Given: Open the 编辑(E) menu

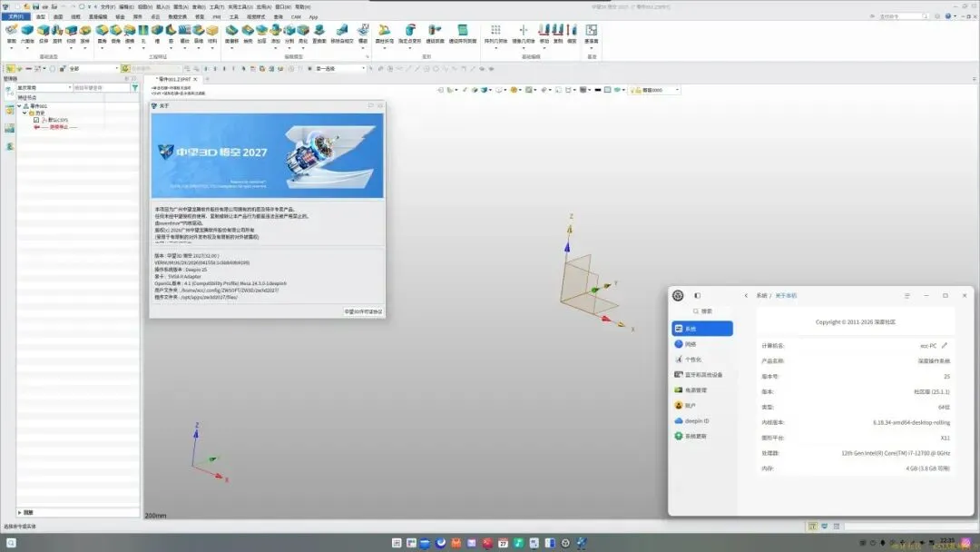Looking at the screenshot, I should 127,7.
